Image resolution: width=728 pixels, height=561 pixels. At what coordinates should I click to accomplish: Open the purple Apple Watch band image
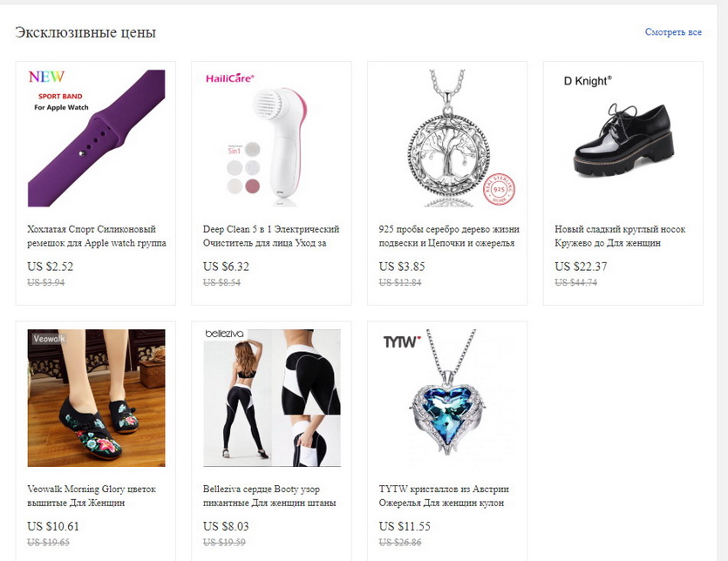96,138
